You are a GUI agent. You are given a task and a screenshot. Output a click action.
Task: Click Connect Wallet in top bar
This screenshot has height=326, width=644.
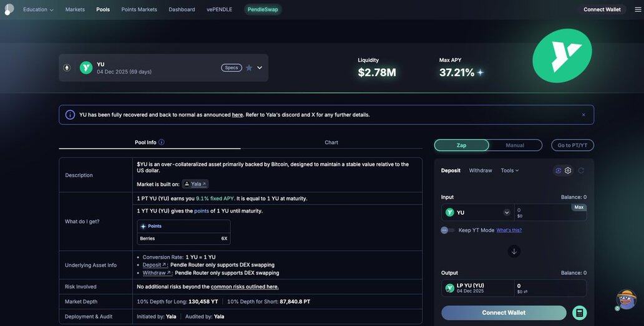[602, 9]
